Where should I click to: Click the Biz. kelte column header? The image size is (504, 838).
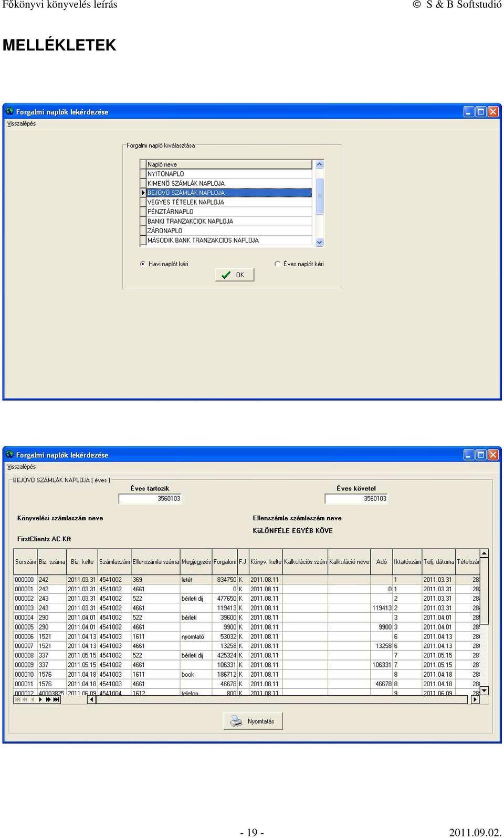pyautogui.click(x=82, y=561)
